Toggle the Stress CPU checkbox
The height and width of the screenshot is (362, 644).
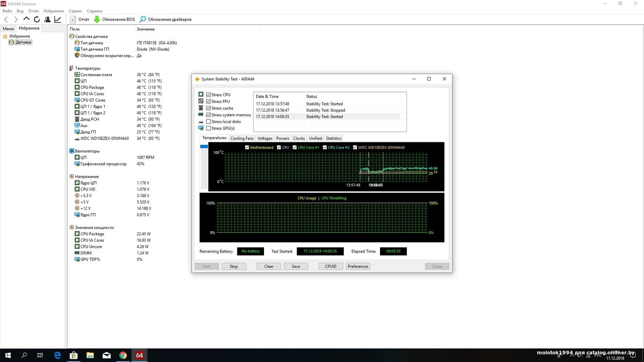coord(208,95)
